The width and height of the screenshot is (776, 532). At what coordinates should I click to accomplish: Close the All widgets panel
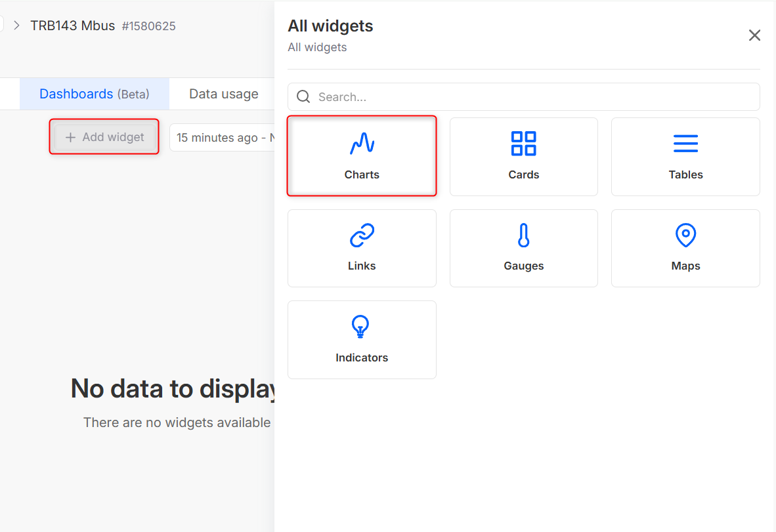click(x=754, y=35)
